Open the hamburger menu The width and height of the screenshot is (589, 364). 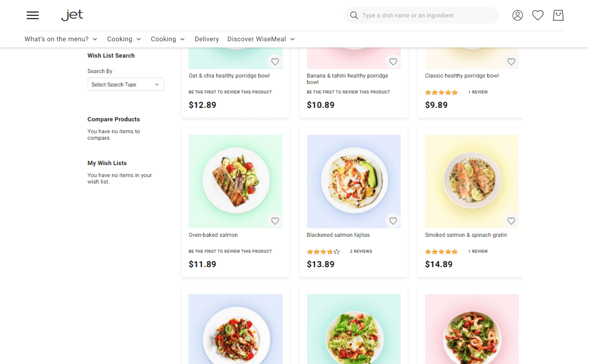click(x=33, y=16)
